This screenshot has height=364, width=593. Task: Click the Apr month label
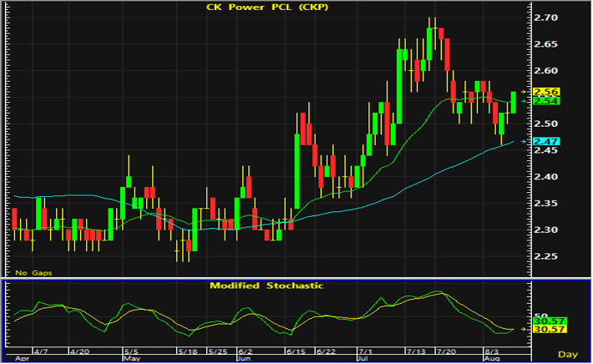coord(22,358)
